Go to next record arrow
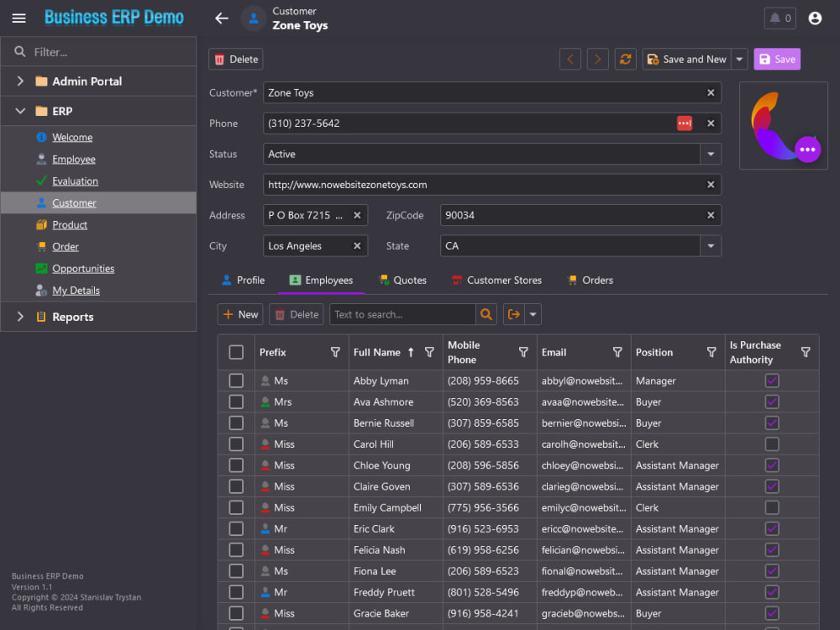The height and width of the screenshot is (630, 840). click(598, 59)
